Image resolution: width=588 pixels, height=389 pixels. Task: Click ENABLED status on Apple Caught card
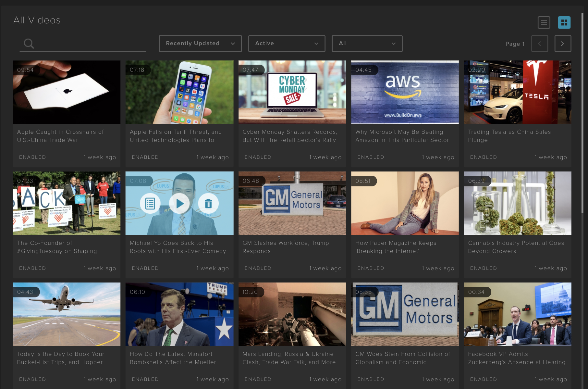pyautogui.click(x=32, y=157)
